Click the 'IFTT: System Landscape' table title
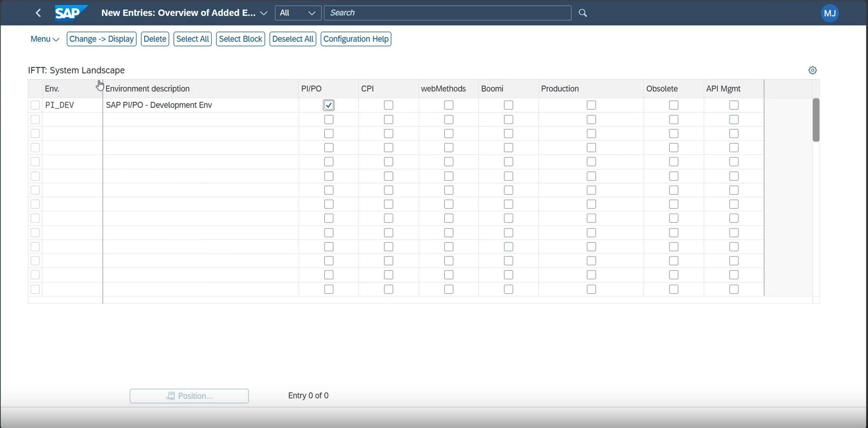Screen dimensions: 868x428 tap(76, 70)
